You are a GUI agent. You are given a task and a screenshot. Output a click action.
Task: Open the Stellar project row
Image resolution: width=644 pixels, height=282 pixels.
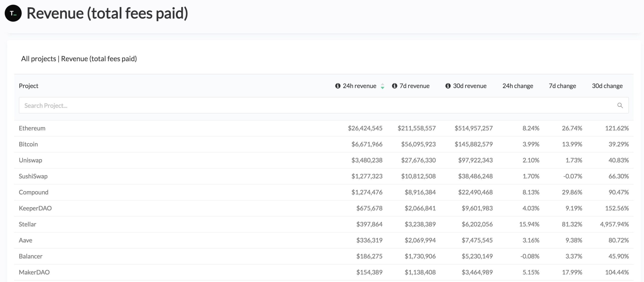coord(27,224)
